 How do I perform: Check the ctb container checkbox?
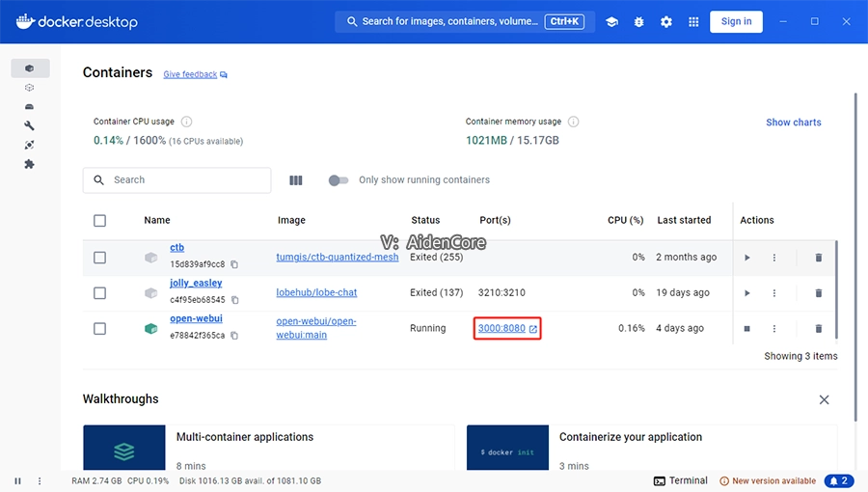tap(99, 258)
